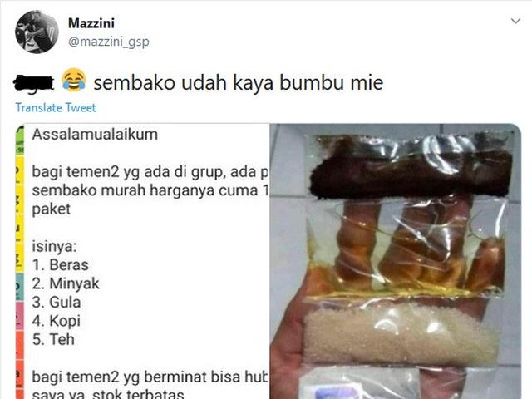Click orange segment of the colored strip
The height and width of the screenshot is (399, 532).
(20, 365)
